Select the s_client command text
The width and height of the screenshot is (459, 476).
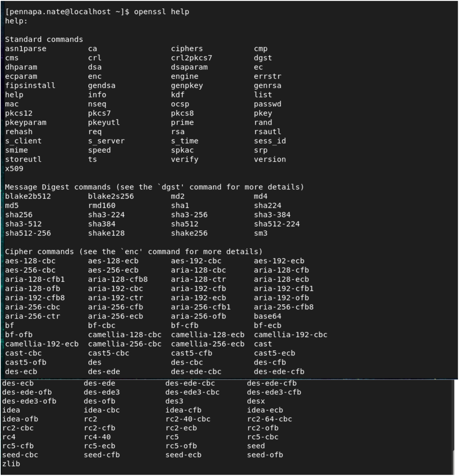point(23,141)
